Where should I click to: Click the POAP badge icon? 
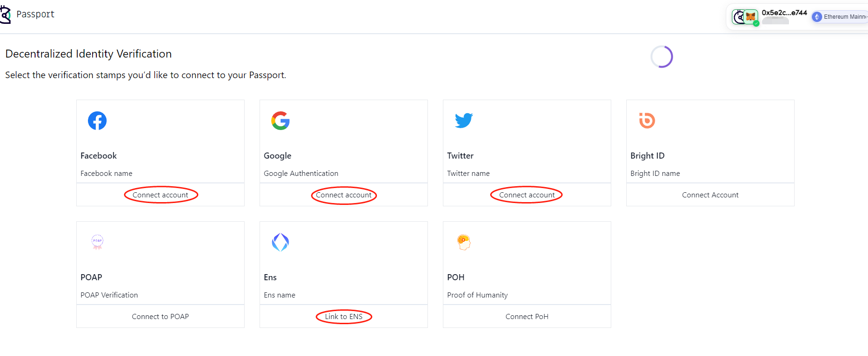[x=97, y=242]
